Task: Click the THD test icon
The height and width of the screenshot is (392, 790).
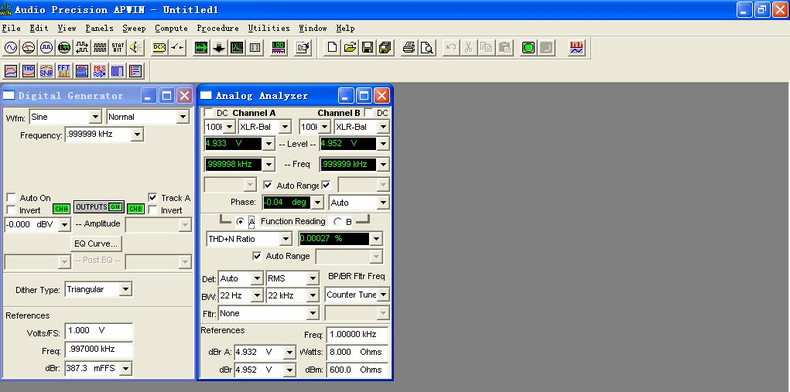Action: tap(28, 71)
